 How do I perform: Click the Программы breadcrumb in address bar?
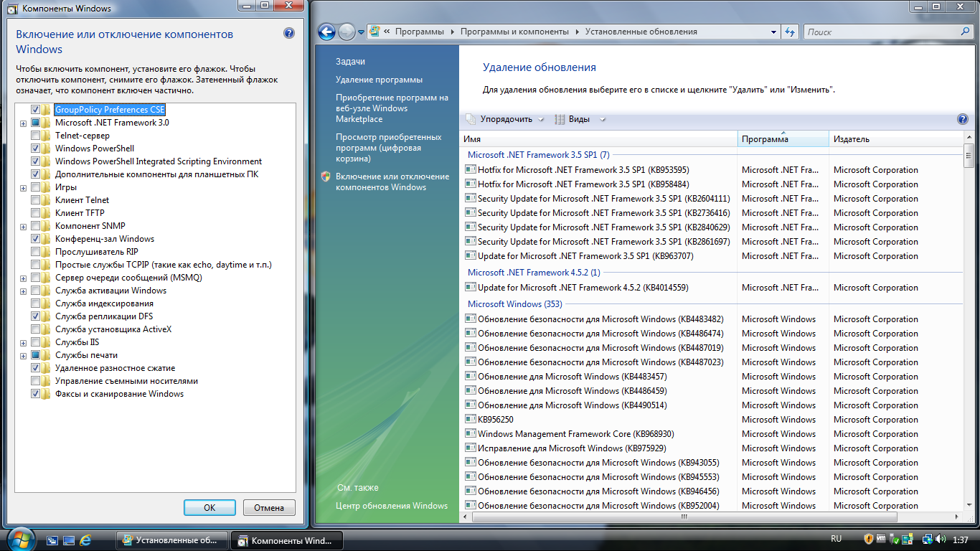[420, 32]
